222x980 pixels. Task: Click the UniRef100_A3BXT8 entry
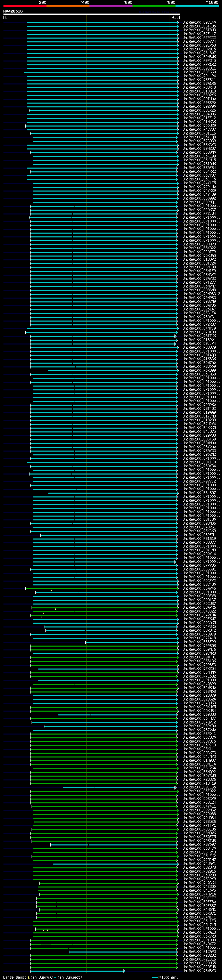[x=199, y=88]
